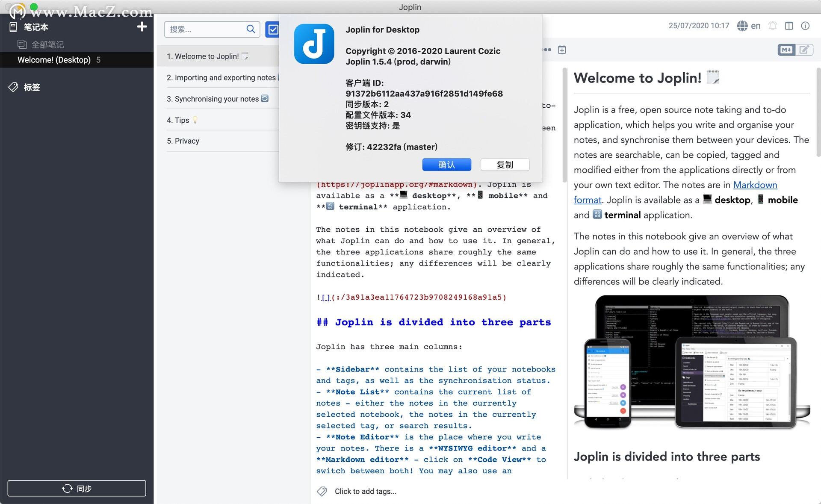Toggle the editor layout split icon
This screenshot has height=504, width=821.
tap(789, 26)
